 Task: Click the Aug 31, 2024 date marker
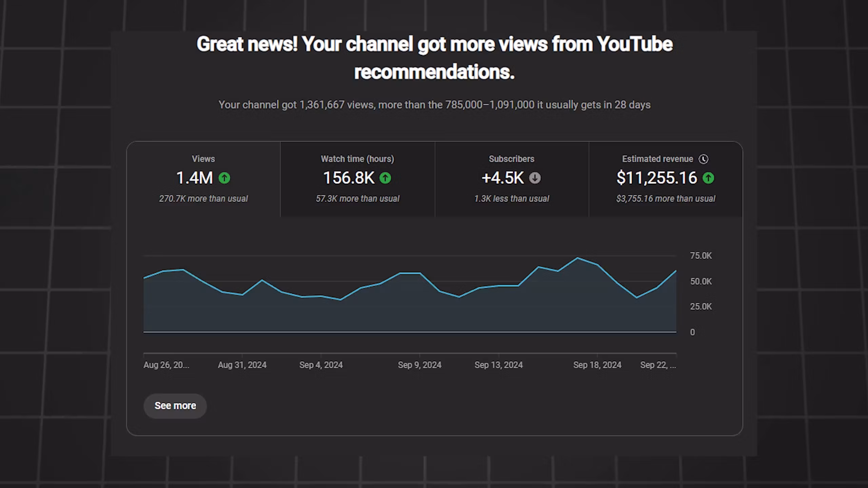(242, 365)
